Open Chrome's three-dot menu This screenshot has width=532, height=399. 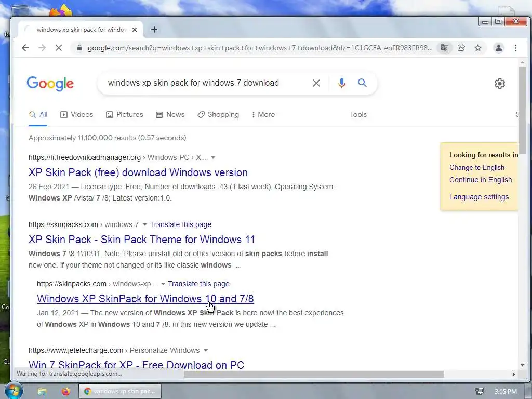[x=515, y=48]
